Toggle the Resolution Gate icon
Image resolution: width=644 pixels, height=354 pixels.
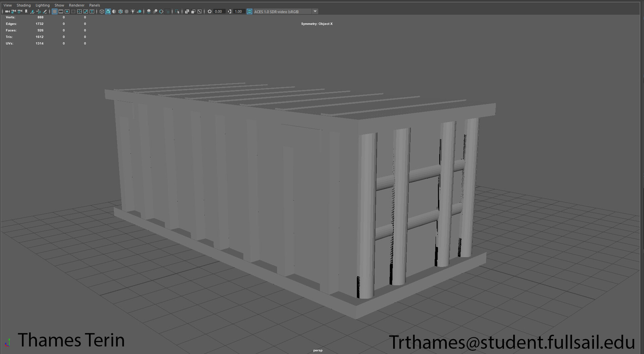(x=67, y=11)
